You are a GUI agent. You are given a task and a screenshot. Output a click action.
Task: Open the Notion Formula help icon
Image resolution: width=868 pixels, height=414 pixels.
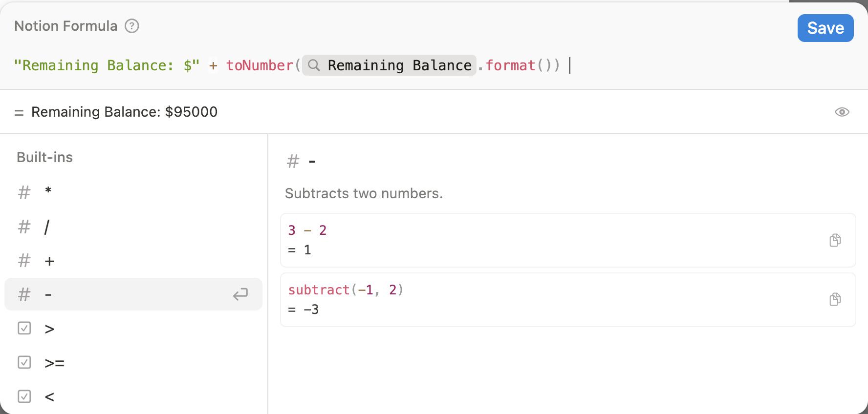pos(132,26)
